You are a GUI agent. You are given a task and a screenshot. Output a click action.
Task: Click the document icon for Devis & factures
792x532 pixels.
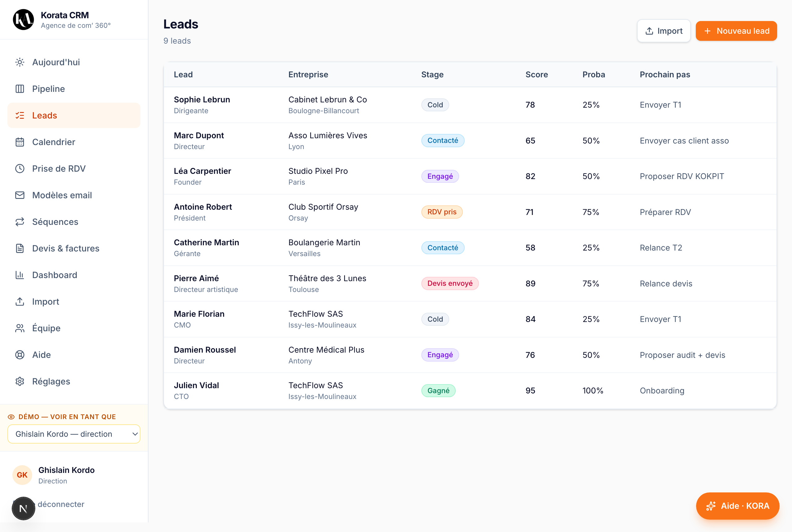click(x=20, y=248)
